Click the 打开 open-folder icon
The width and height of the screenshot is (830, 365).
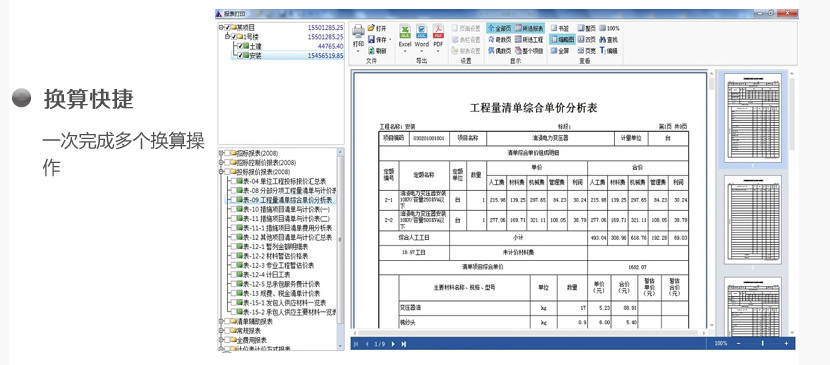click(x=372, y=28)
